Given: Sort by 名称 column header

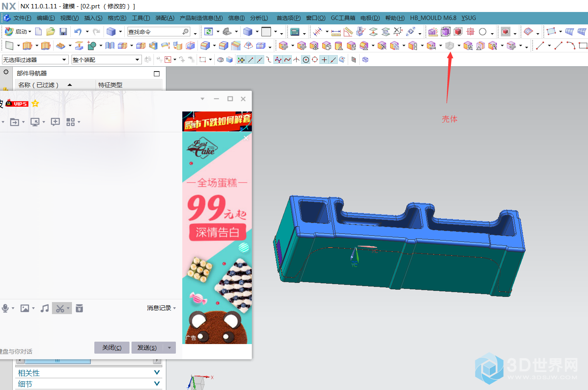Looking at the screenshot, I should coord(56,85).
